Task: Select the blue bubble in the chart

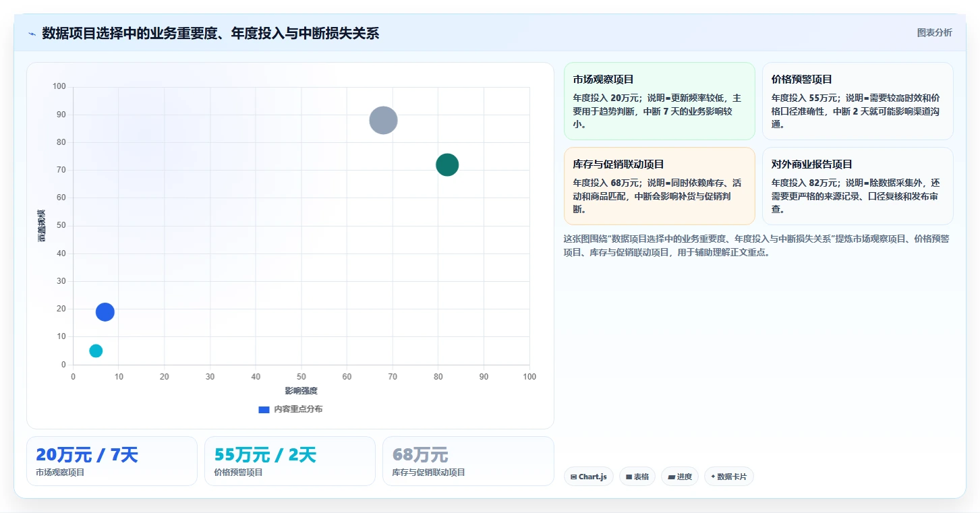Action: coord(105,311)
